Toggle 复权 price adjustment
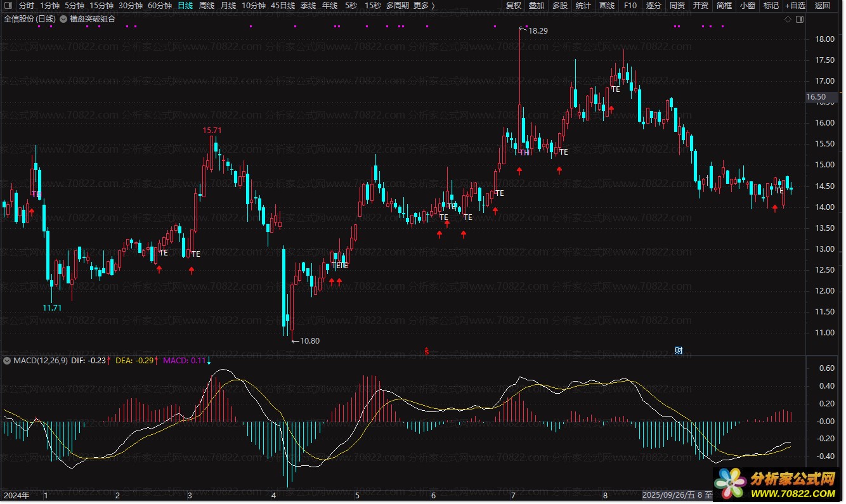Viewport: 846px width, 504px height. [x=513, y=6]
